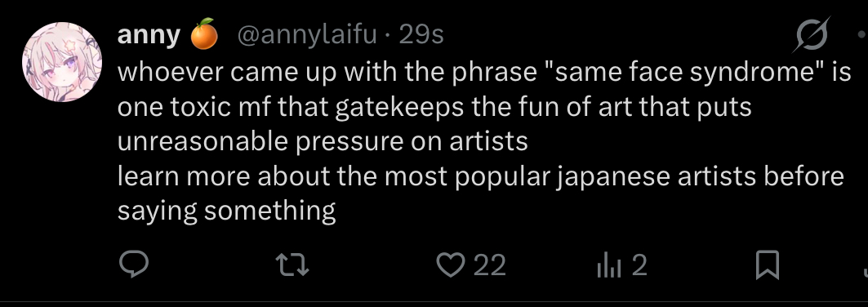Open anny's profile via the anime avatar picture
Screen dimensions: 868x307
[62, 62]
